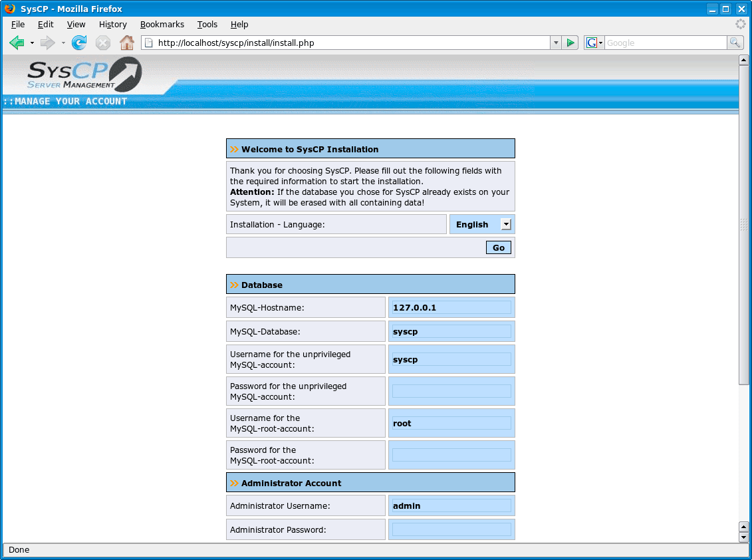
Task: Click the scrollbar down arrow at bottom
Action: point(743,537)
